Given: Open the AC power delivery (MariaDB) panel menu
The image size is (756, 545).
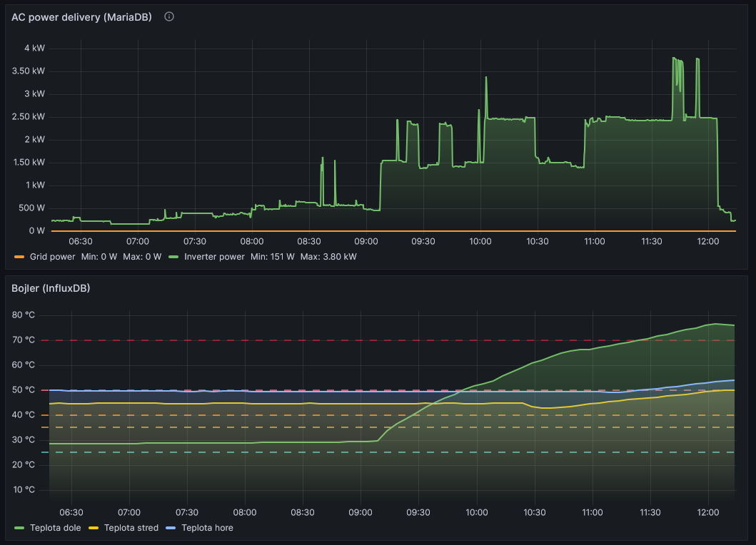Looking at the screenshot, I should pyautogui.click(x=81, y=17).
